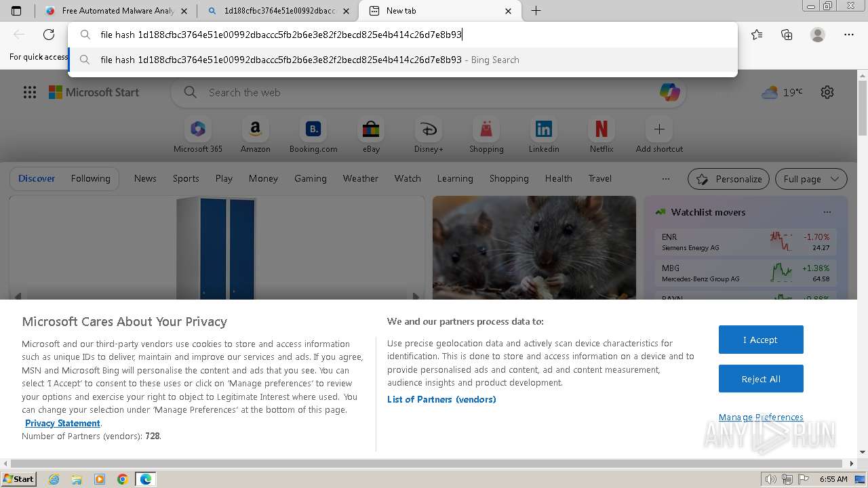The width and height of the screenshot is (868, 488).
Task: Open Edge Settings and more menu
Action: (x=849, y=35)
